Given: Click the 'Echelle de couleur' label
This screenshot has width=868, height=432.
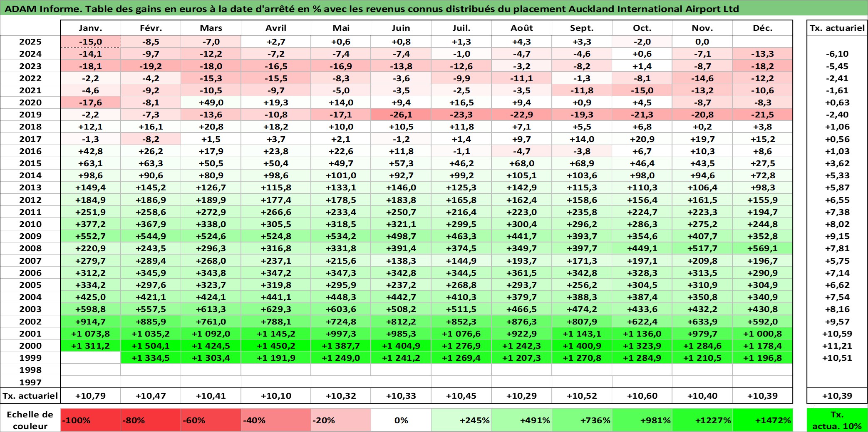Looking at the screenshot, I should pyautogui.click(x=30, y=420).
